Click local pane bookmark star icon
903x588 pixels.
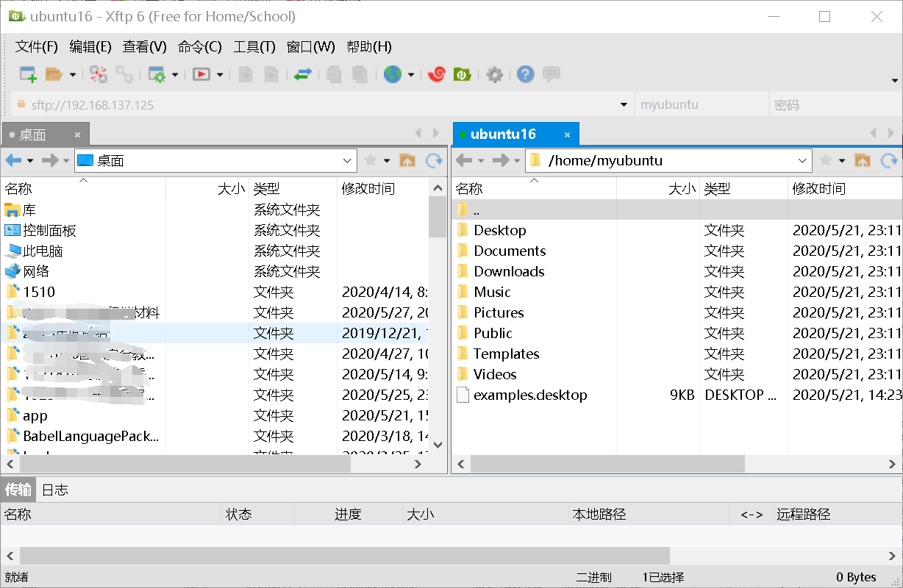371,160
